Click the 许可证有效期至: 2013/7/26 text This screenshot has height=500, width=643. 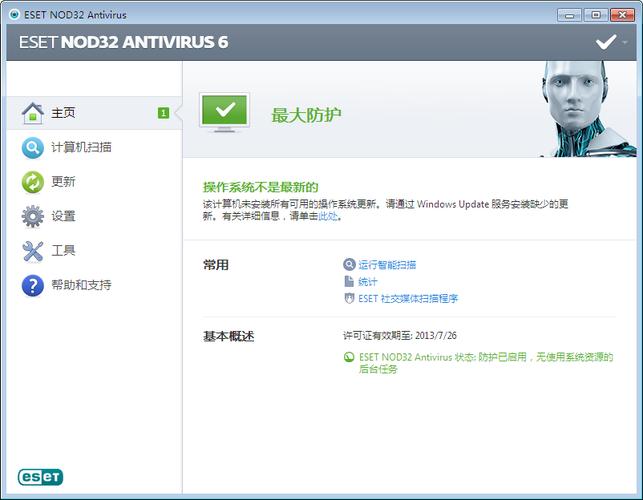[x=400, y=336]
